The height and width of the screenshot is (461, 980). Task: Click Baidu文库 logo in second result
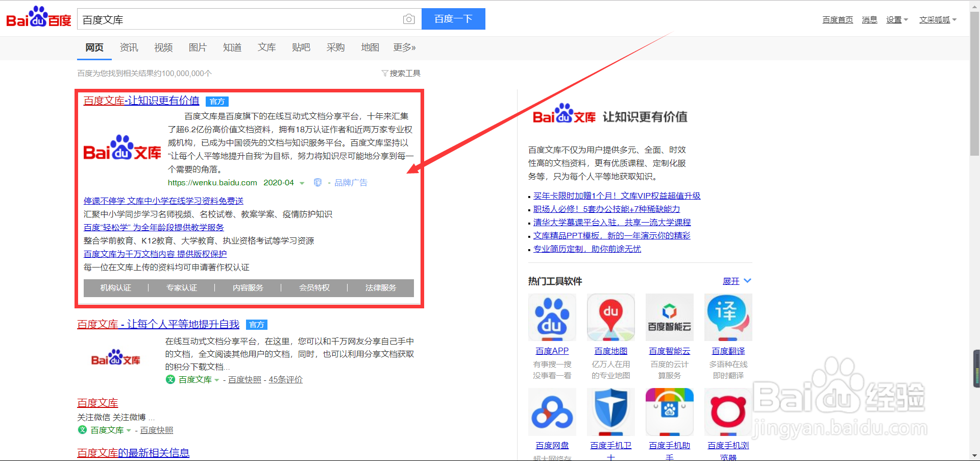tap(116, 358)
